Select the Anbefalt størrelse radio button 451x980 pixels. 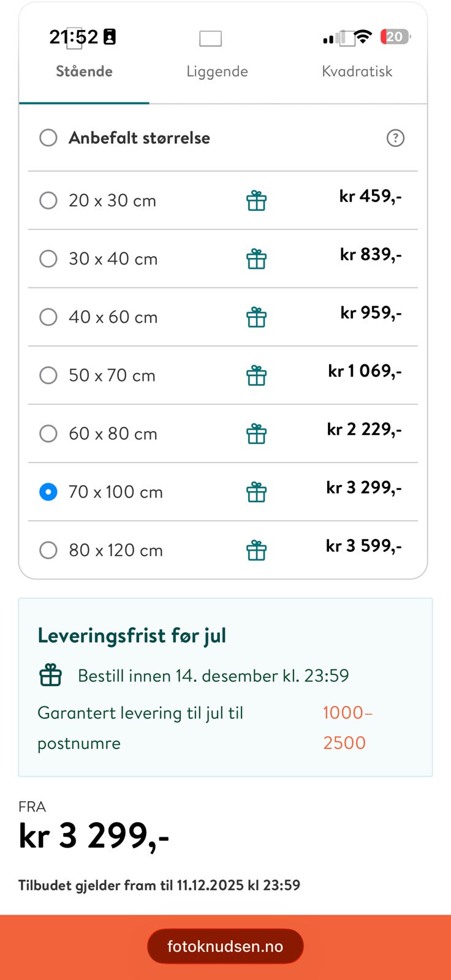(48, 138)
